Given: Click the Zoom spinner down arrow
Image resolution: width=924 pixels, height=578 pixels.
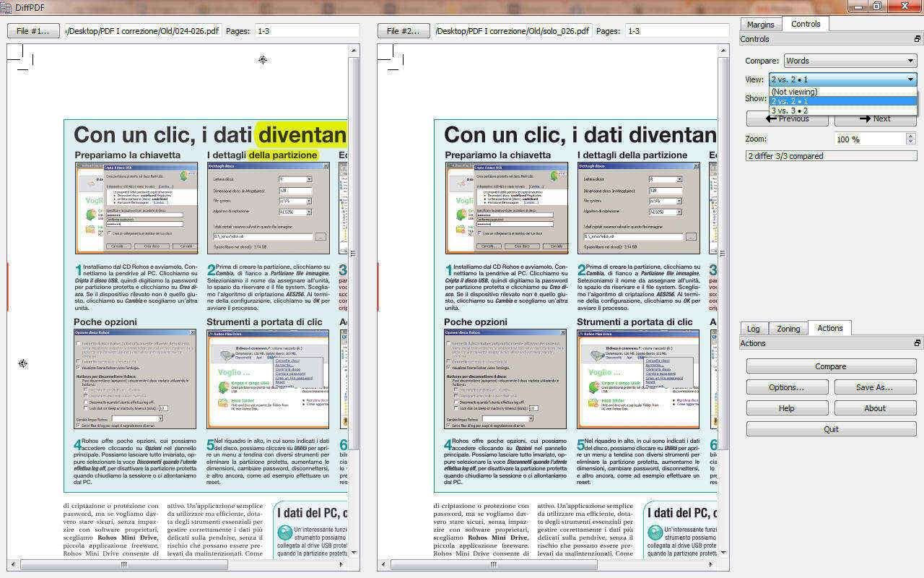Looking at the screenshot, I should pos(910,142).
